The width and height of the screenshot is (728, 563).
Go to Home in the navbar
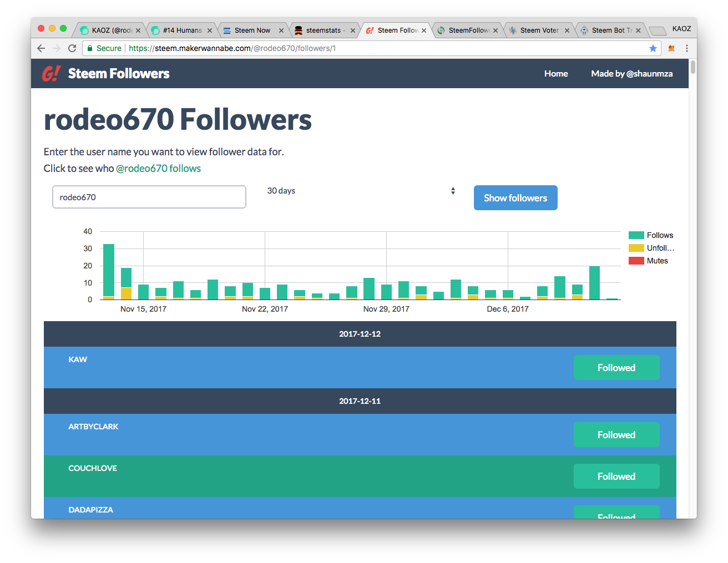tap(556, 74)
